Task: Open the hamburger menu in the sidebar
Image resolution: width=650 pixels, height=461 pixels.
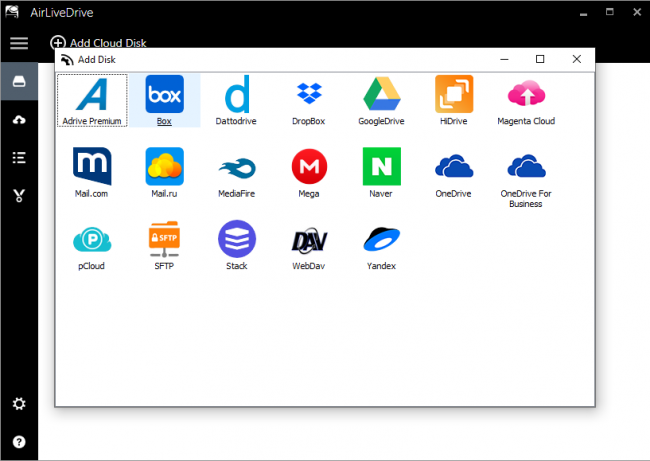Action: (x=18, y=43)
